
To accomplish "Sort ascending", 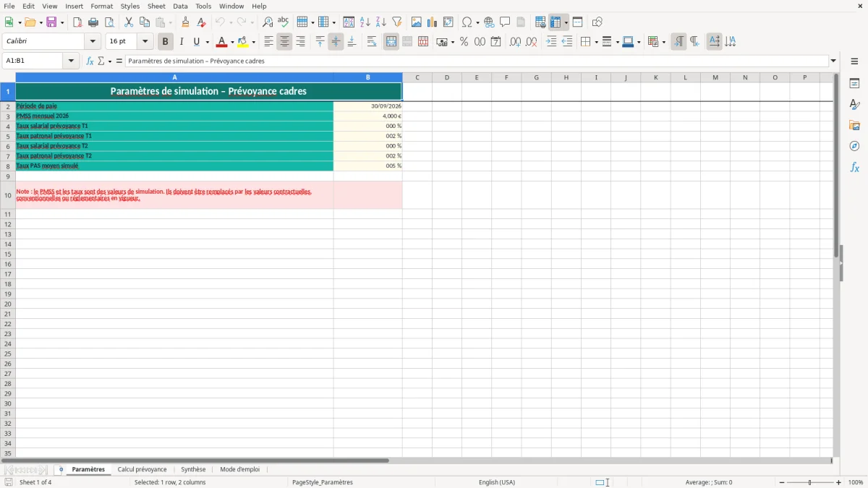I will [365, 22].
